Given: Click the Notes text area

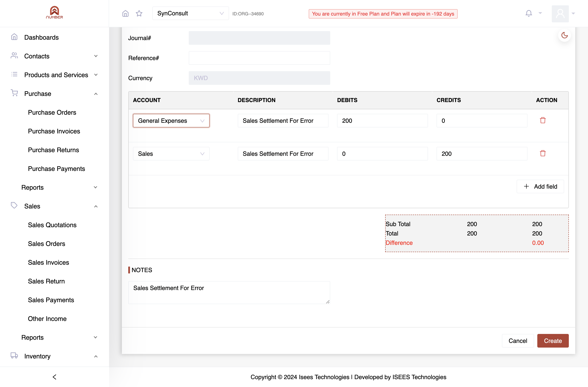Looking at the screenshot, I should click(x=229, y=292).
